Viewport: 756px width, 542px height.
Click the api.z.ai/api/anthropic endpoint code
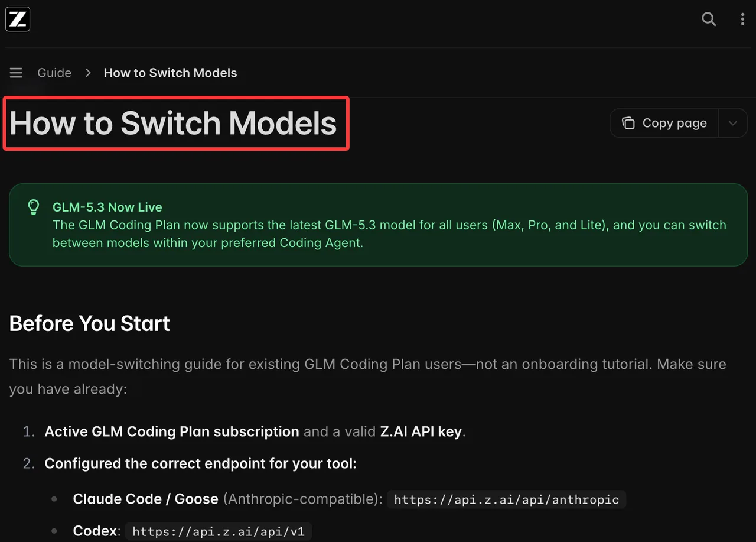[x=506, y=499]
